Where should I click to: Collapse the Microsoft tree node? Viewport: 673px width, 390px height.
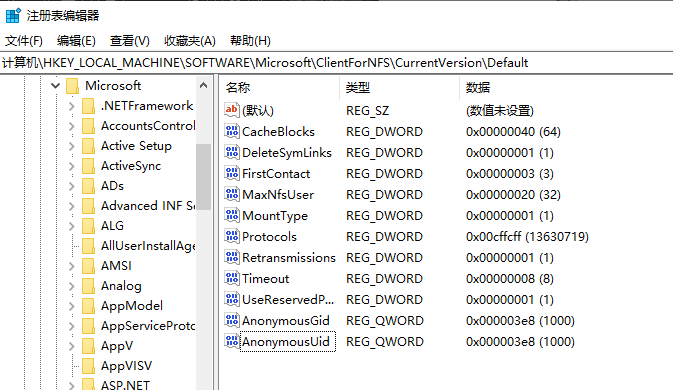[55, 86]
